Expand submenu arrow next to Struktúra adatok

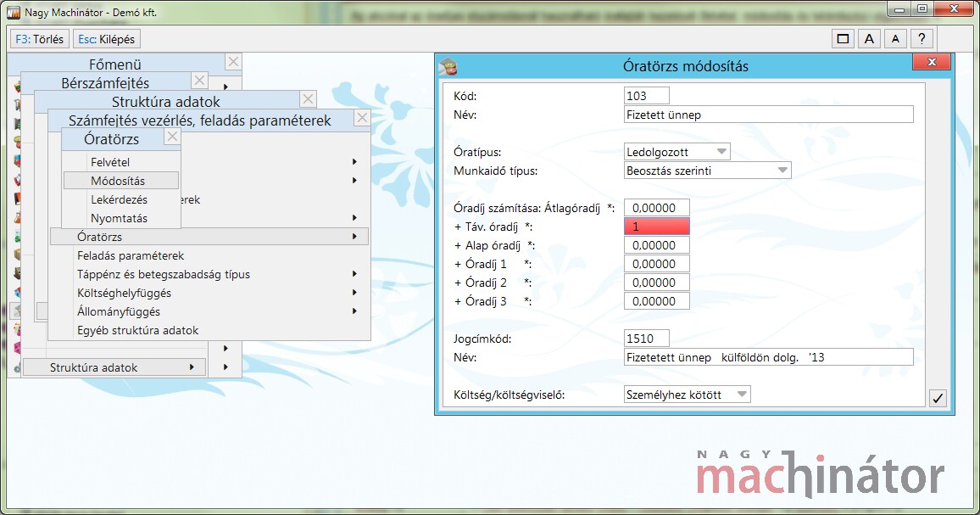click(x=192, y=367)
